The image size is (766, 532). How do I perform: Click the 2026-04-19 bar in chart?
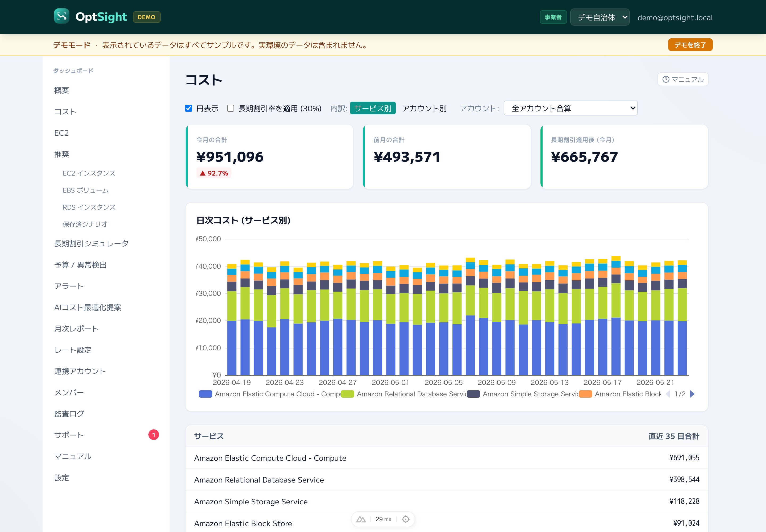(232, 319)
